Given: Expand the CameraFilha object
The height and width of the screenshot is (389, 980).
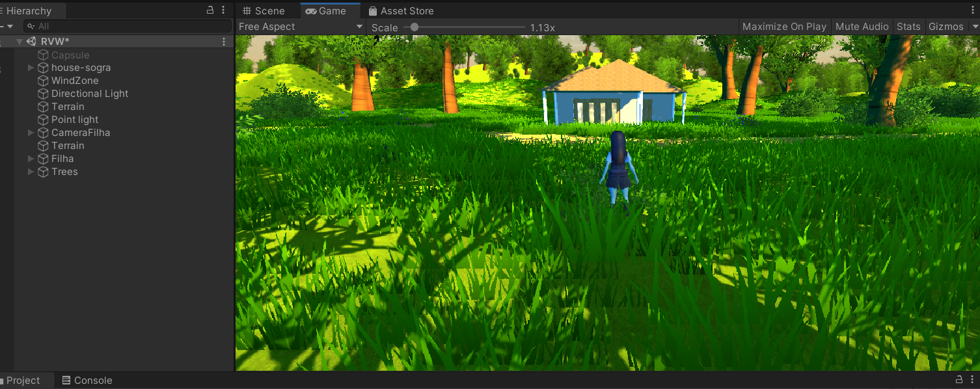Looking at the screenshot, I should tap(31, 133).
